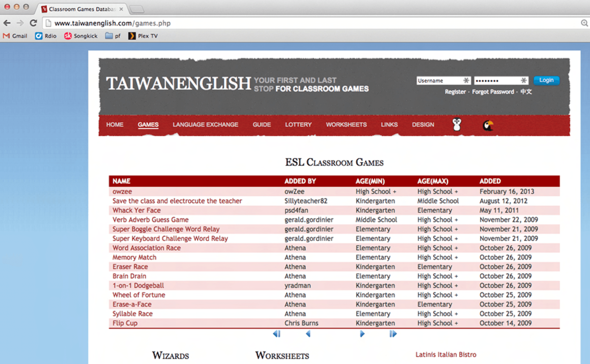Screen dimensions: 590x364
Task: Go to previous page of games
Action: click(308, 334)
